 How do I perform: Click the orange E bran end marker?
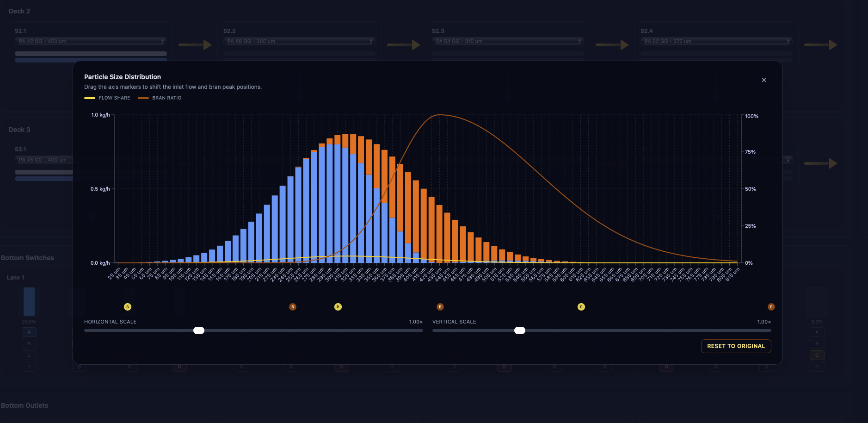pos(771,307)
